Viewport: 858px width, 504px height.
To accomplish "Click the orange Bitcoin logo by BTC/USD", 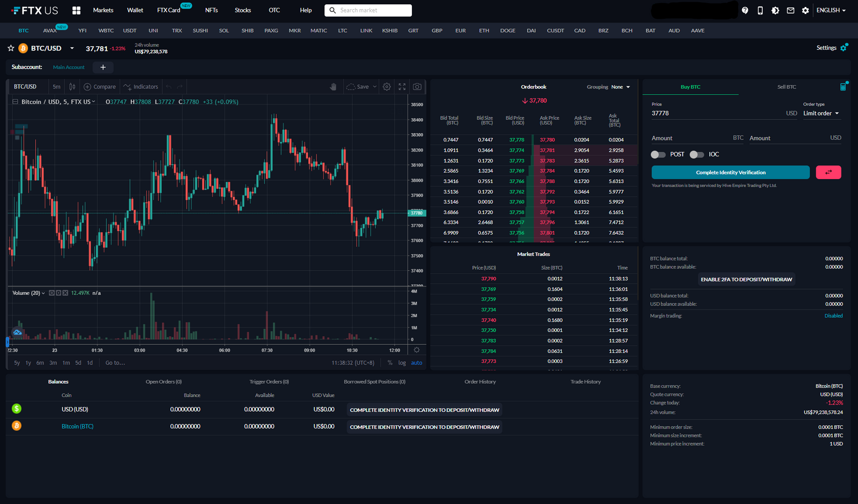I will [23, 48].
